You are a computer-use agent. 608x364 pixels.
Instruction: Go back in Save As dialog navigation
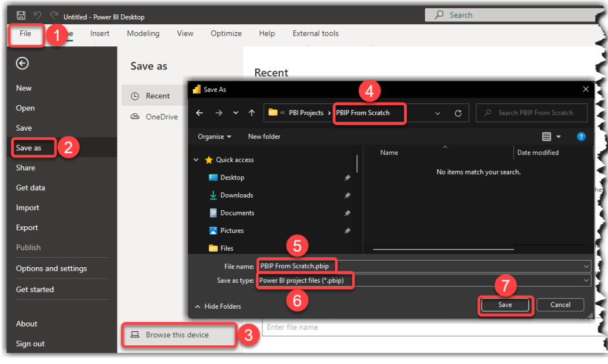pos(199,113)
